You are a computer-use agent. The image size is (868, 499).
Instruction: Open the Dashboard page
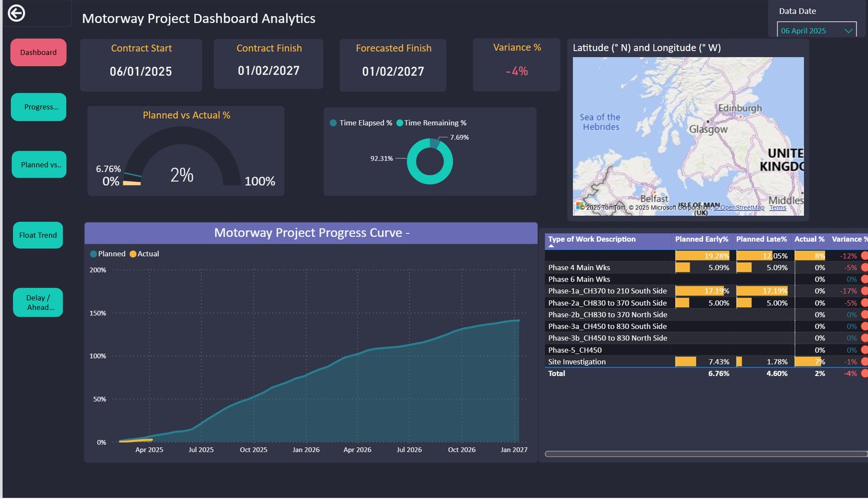39,52
